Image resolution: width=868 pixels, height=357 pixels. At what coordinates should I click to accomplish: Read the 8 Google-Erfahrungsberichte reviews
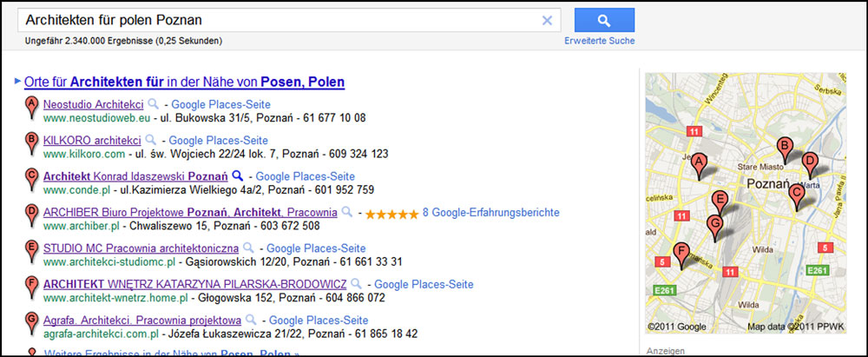(x=490, y=212)
